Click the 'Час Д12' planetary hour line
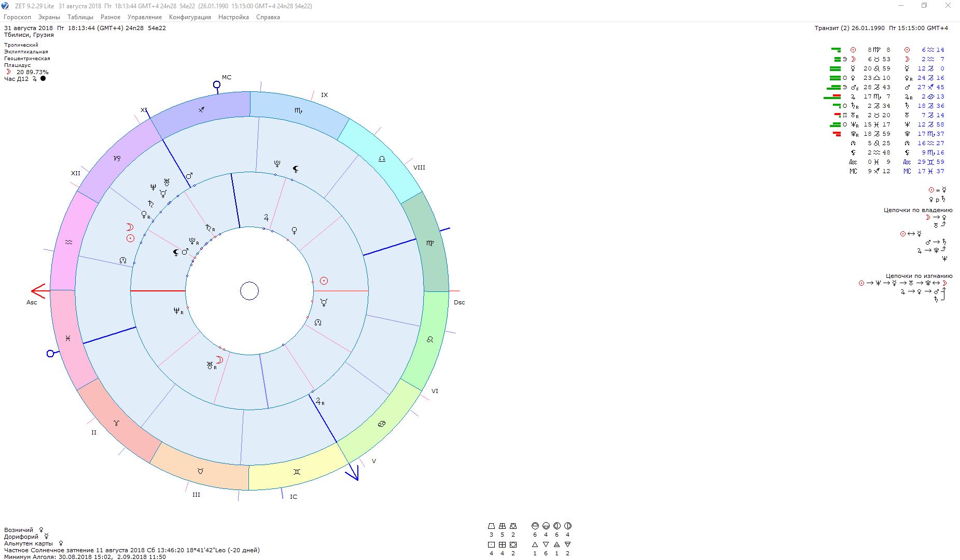The height and width of the screenshot is (560, 960). pos(25,79)
